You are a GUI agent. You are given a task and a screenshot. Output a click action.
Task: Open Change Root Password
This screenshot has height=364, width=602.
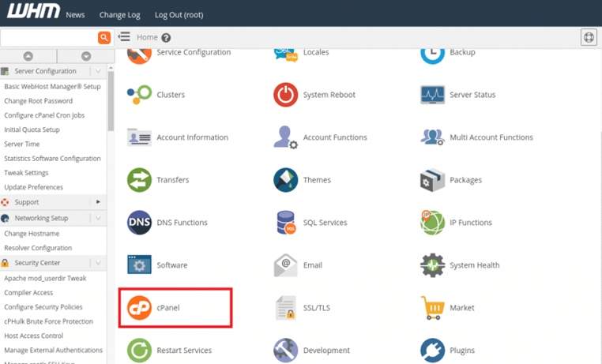point(39,101)
